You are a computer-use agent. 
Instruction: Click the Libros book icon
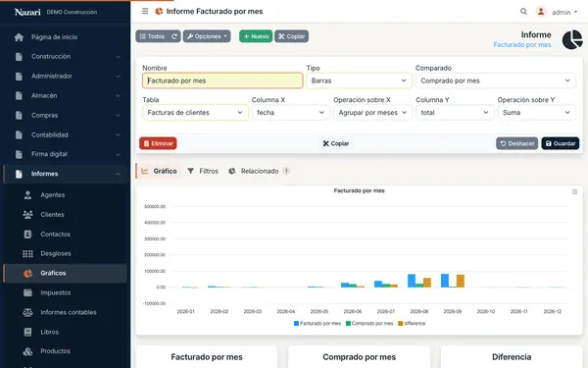27,332
